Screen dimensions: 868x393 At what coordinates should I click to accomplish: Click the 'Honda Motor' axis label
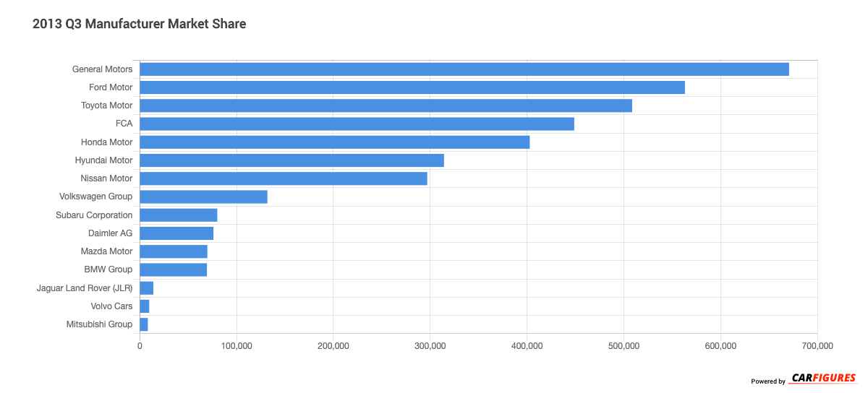click(x=106, y=142)
